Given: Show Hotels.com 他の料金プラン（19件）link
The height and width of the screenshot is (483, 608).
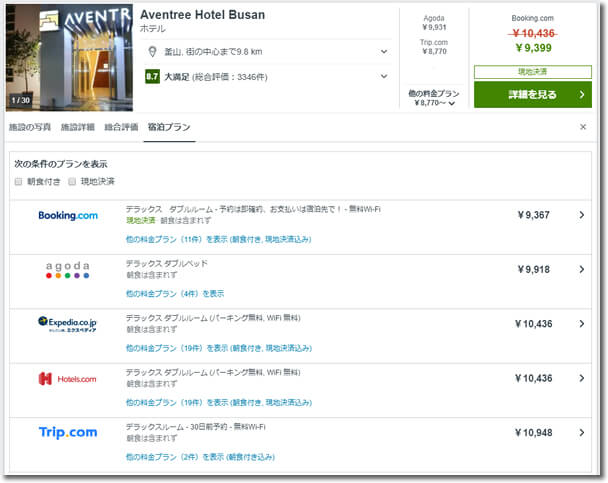Looking at the screenshot, I should click(x=219, y=402).
